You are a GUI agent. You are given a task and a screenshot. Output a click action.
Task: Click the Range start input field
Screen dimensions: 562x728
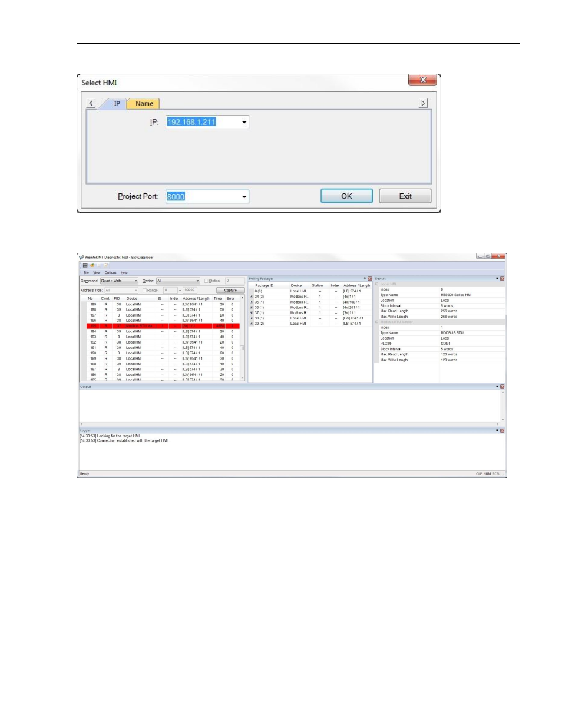[x=170, y=290]
